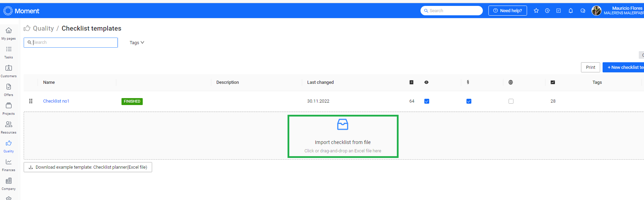
Task: Click the Need help? button
Action: click(507, 11)
